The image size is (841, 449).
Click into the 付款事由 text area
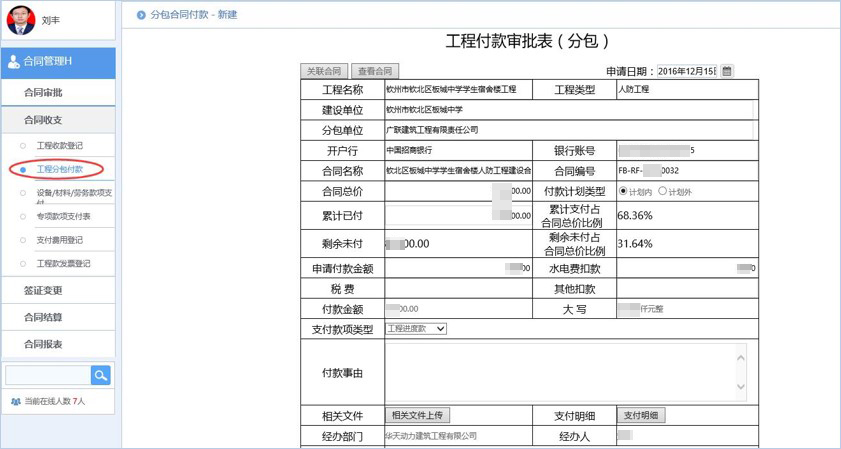coord(558,372)
